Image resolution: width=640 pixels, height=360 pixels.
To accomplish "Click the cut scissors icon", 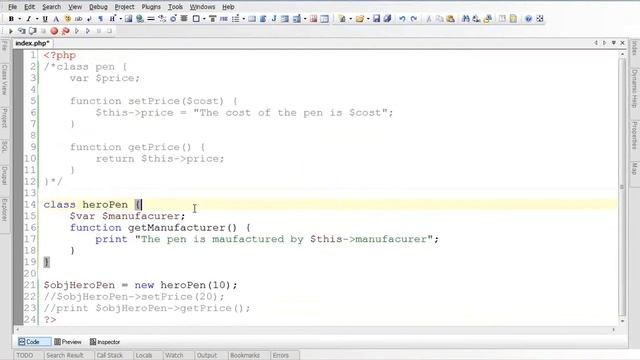I will (x=429, y=19).
